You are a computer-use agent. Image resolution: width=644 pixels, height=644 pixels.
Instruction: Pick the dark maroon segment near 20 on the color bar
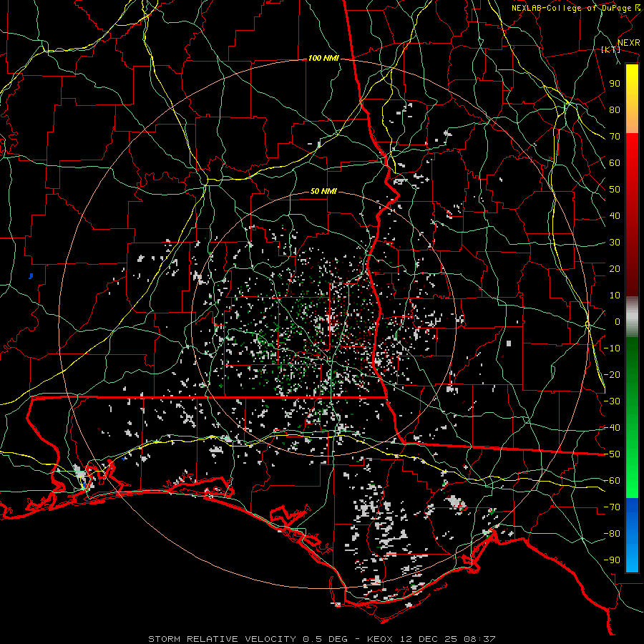(x=632, y=269)
